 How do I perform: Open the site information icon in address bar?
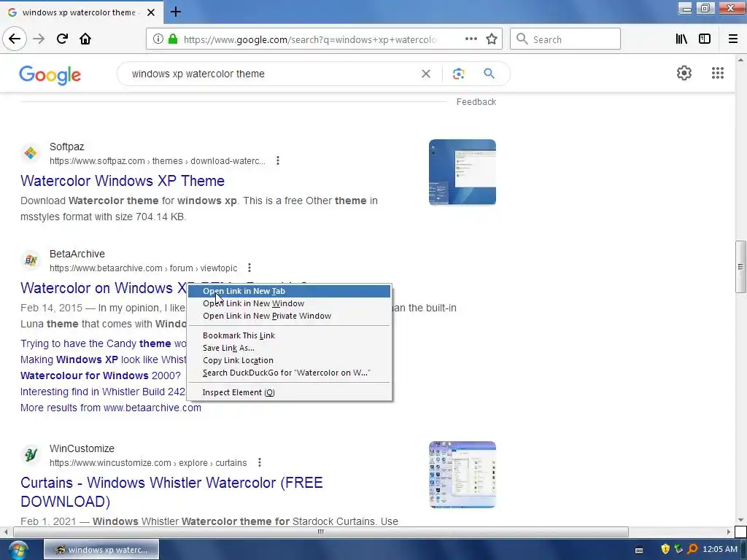click(x=158, y=39)
